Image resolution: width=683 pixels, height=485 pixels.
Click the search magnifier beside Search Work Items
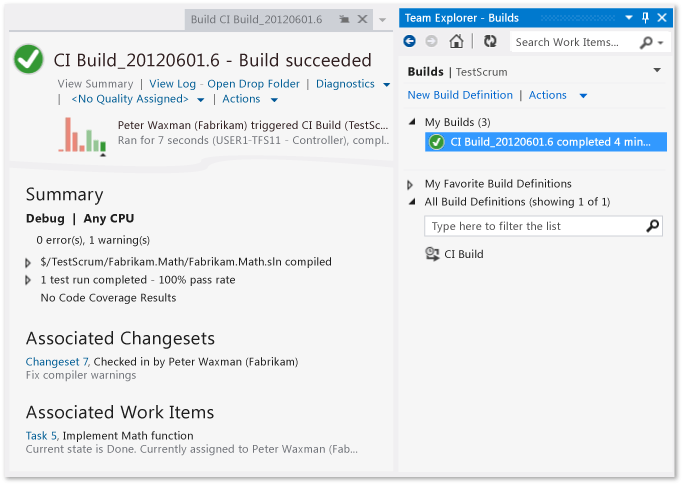647,42
